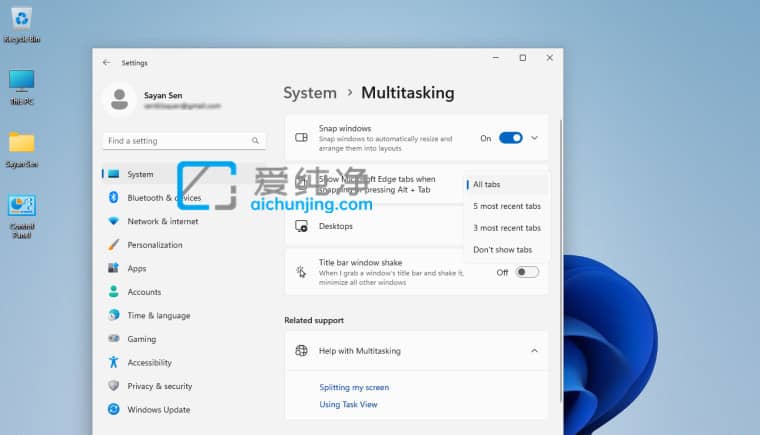This screenshot has height=435, width=760.
Task: Enable the Title bar window shake toggle
Action: coord(527,272)
